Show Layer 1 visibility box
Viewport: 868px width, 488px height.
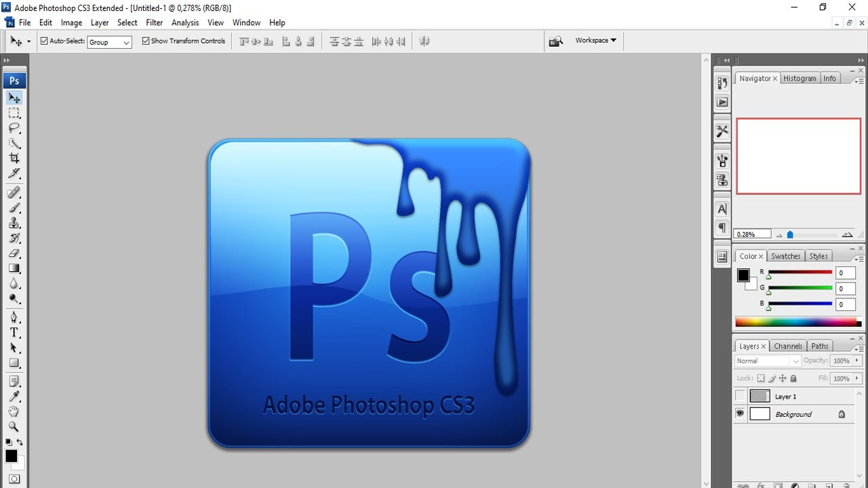[740, 396]
